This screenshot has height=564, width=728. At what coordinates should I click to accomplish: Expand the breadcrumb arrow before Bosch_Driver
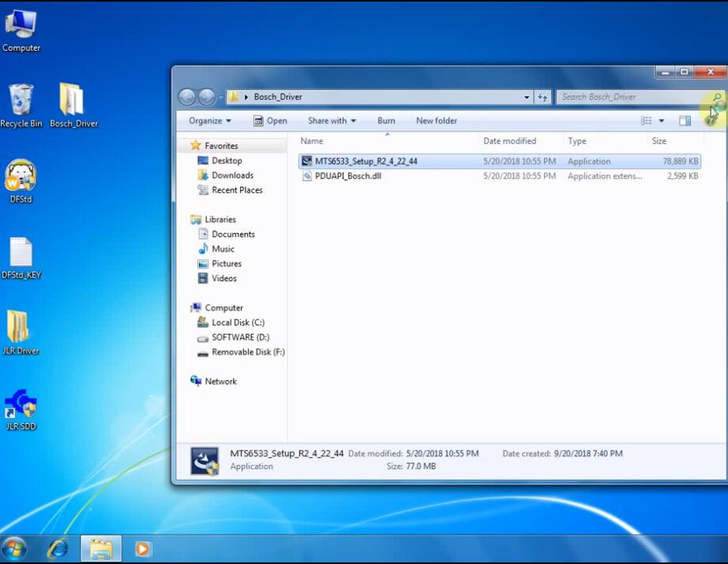246,97
